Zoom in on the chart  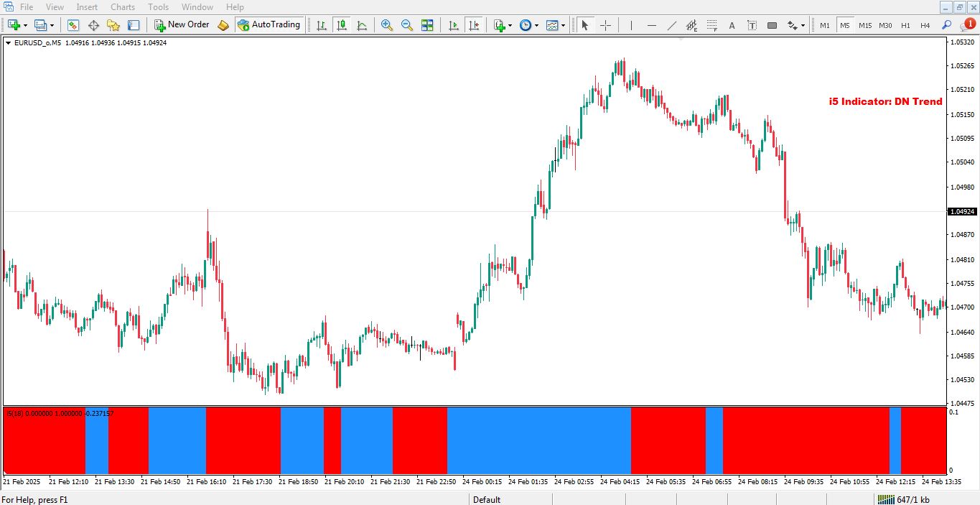(x=387, y=25)
